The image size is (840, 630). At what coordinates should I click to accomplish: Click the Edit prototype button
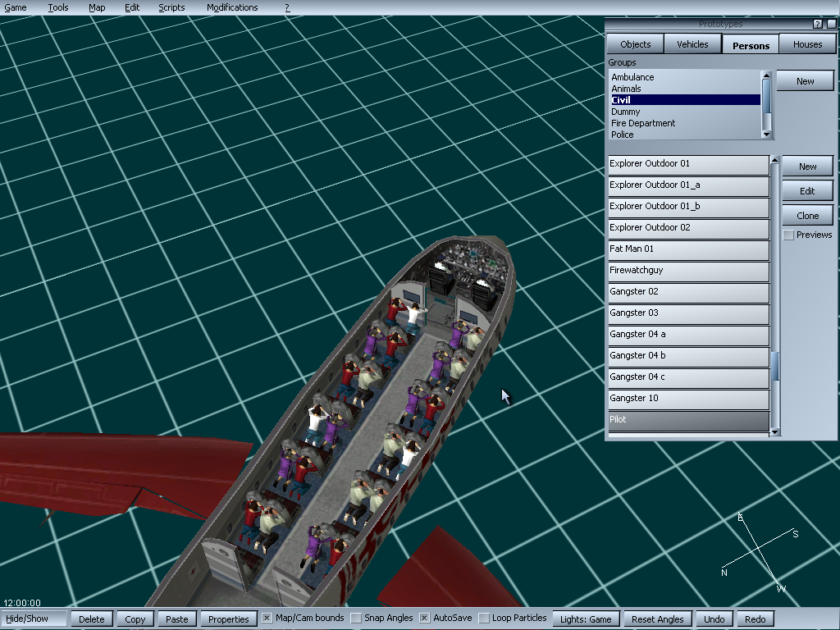pos(807,191)
